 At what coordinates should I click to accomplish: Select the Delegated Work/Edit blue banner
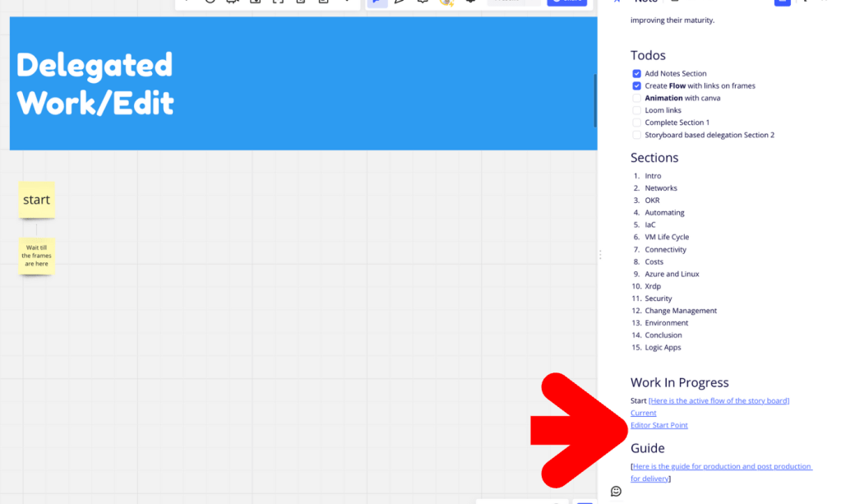coord(303,83)
